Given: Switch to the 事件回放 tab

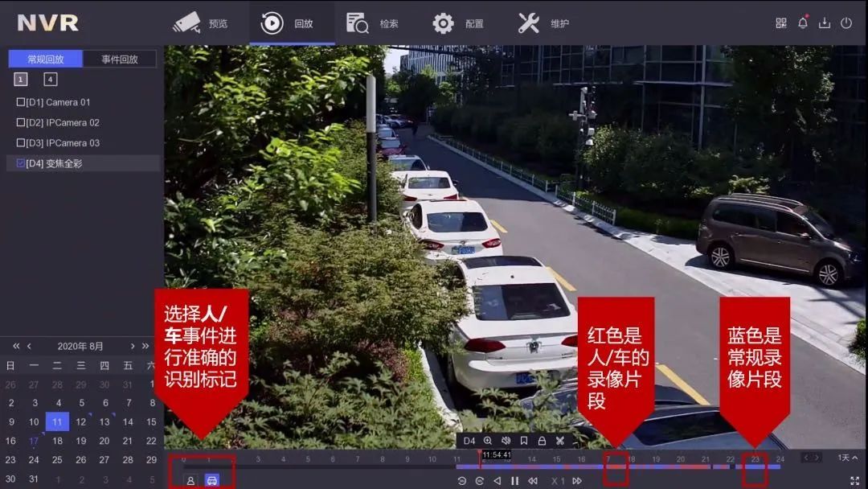Looking at the screenshot, I should point(117,60).
